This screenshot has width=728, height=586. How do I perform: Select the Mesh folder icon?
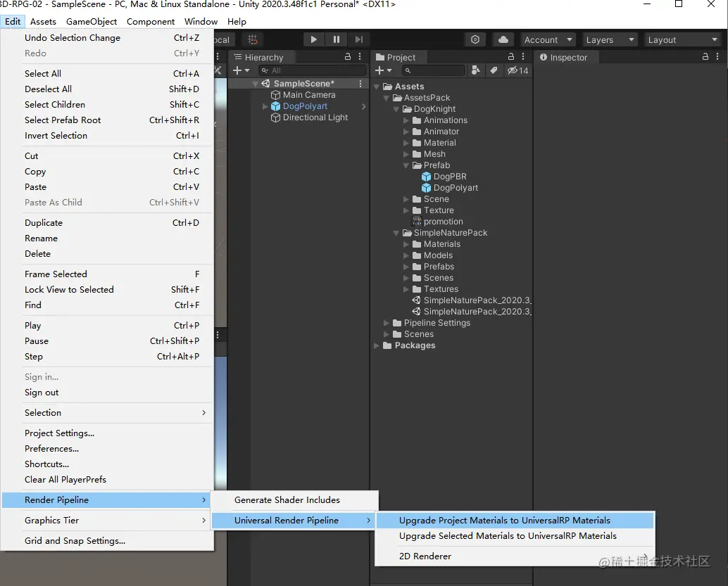[x=417, y=154]
